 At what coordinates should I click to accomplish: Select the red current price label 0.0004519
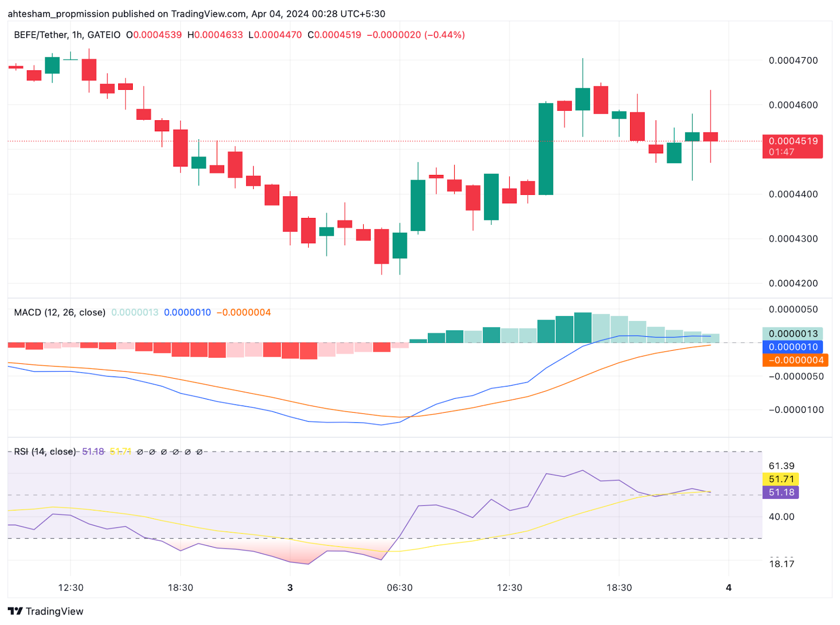pos(792,147)
